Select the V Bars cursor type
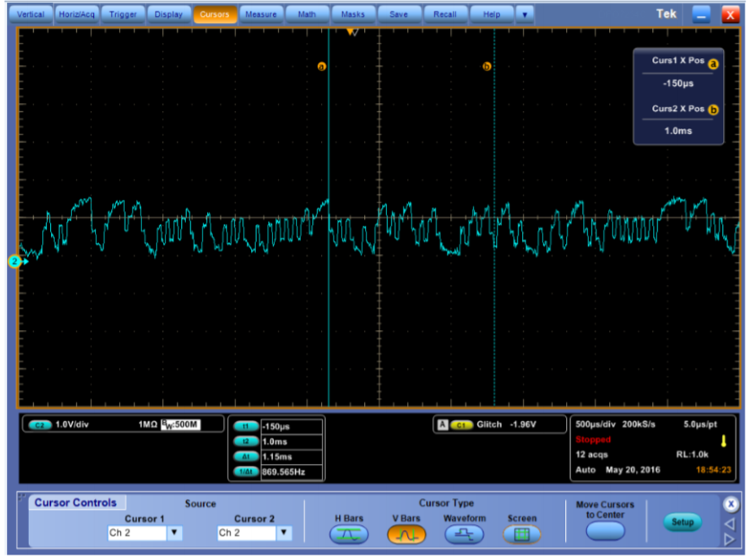Image resolution: width=751 pixels, height=560 pixels. click(x=406, y=534)
